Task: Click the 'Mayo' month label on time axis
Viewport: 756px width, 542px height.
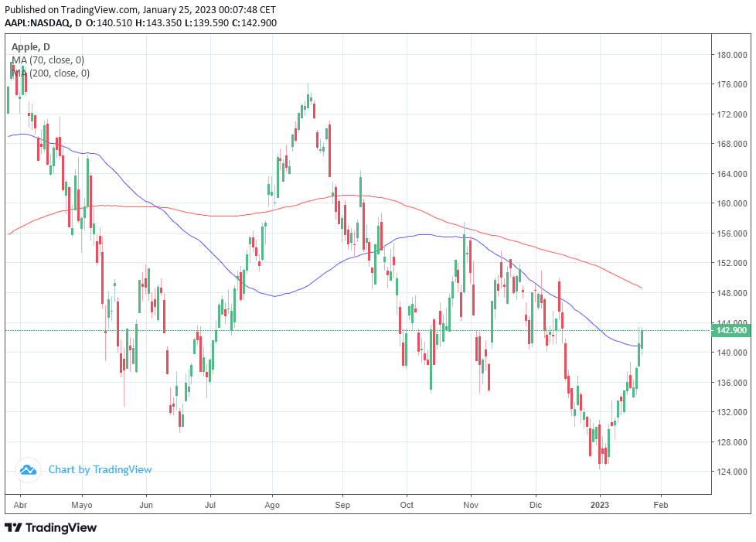Action: click(81, 505)
